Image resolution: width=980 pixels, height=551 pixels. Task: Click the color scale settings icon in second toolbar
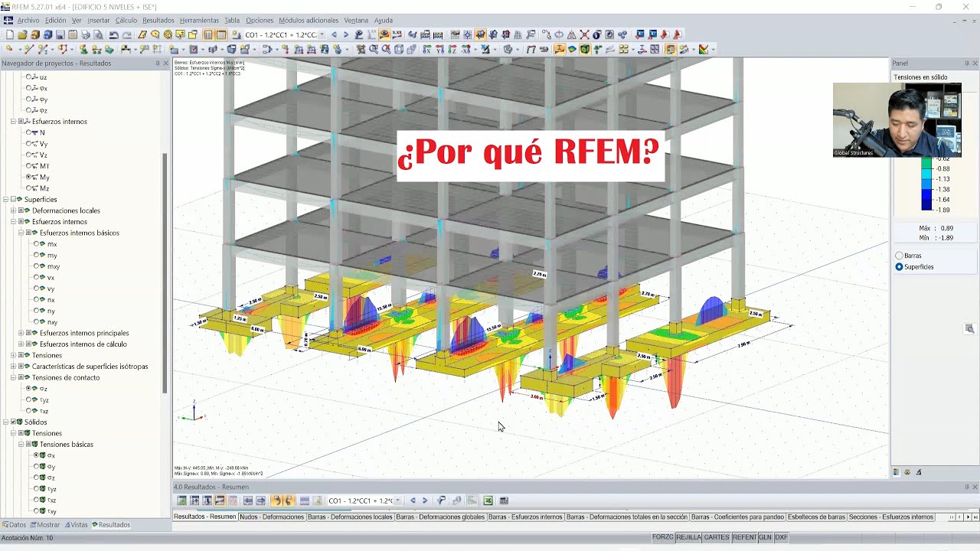pyautogui.click(x=703, y=49)
